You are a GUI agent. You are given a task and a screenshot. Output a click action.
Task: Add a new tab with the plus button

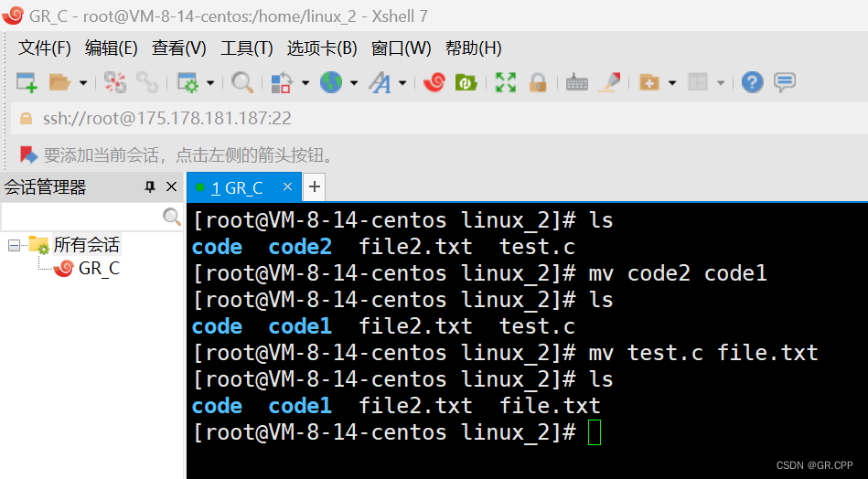(315, 187)
